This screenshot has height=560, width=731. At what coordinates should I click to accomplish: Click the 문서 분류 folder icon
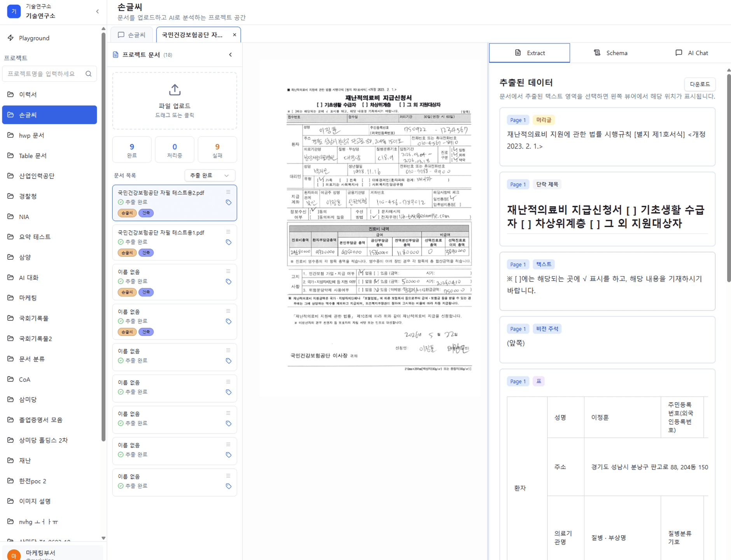(10, 359)
